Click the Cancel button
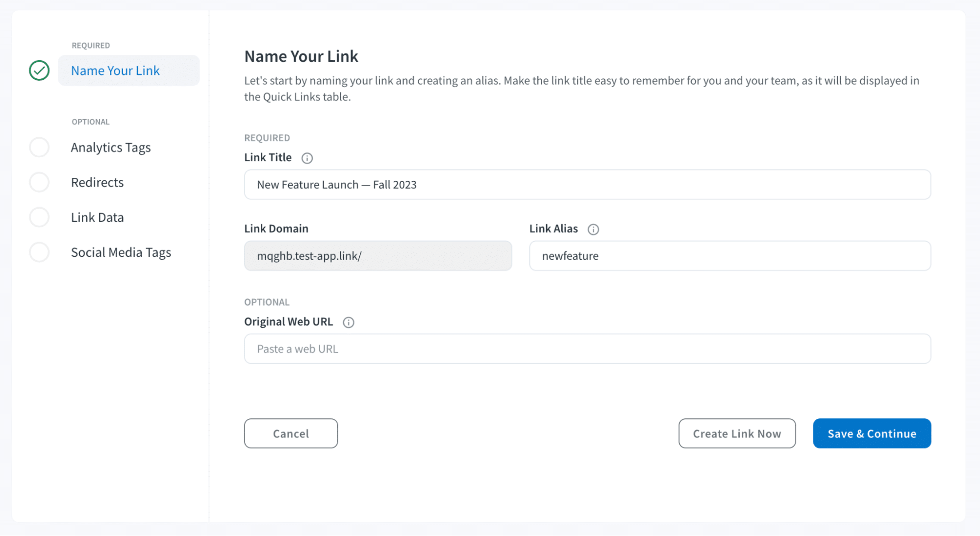The height and width of the screenshot is (536, 980). coord(290,433)
